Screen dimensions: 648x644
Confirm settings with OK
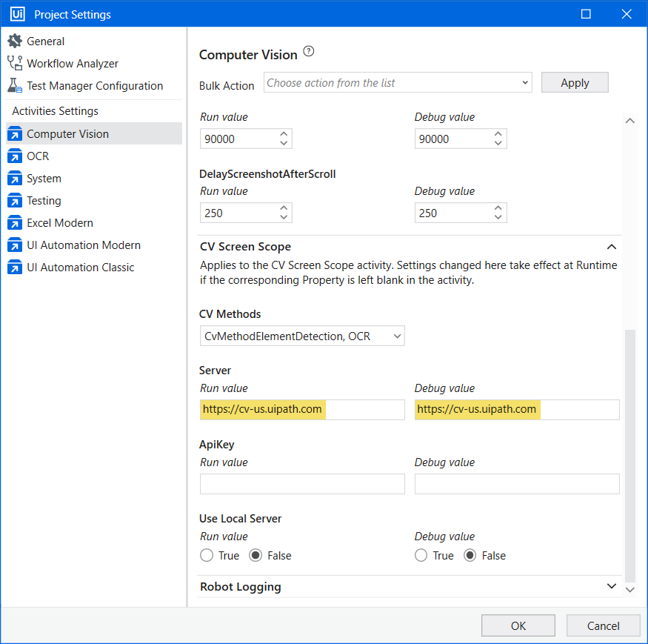pyautogui.click(x=518, y=625)
